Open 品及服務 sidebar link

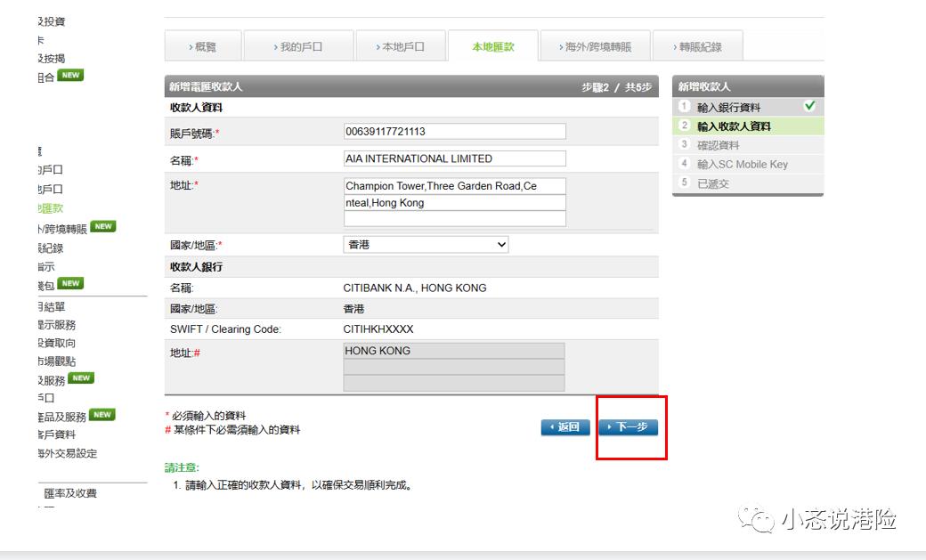pyautogui.click(x=61, y=417)
